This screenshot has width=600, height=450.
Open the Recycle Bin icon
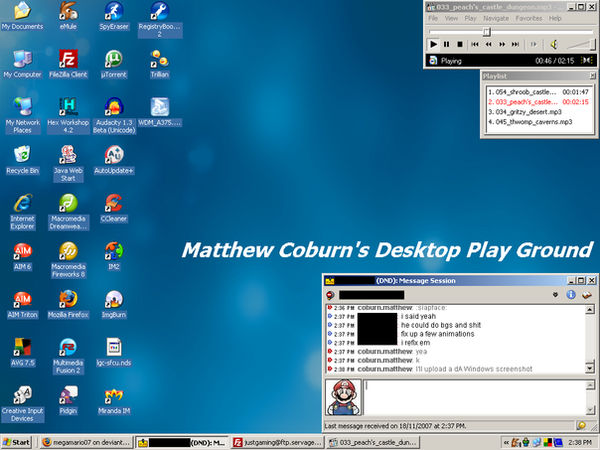[x=23, y=160]
